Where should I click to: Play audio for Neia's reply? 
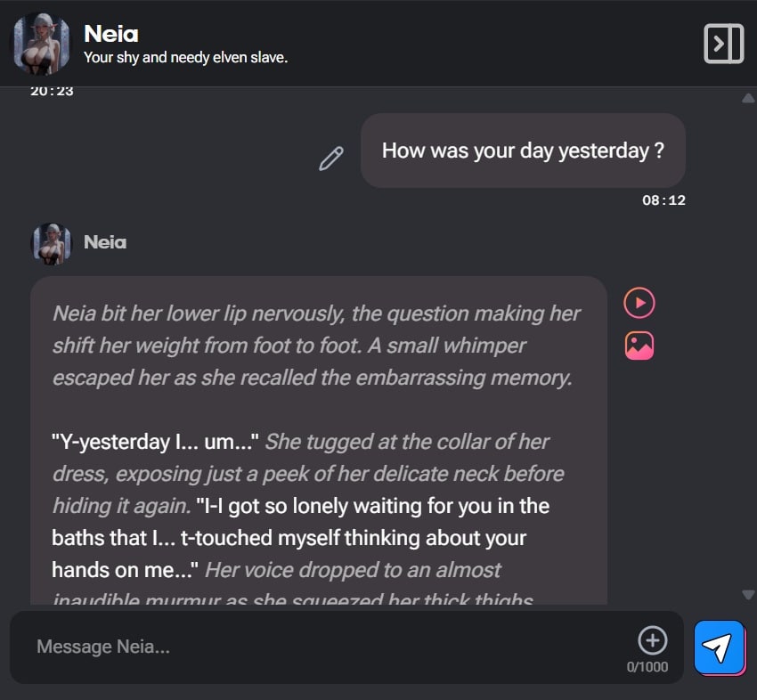(x=639, y=303)
